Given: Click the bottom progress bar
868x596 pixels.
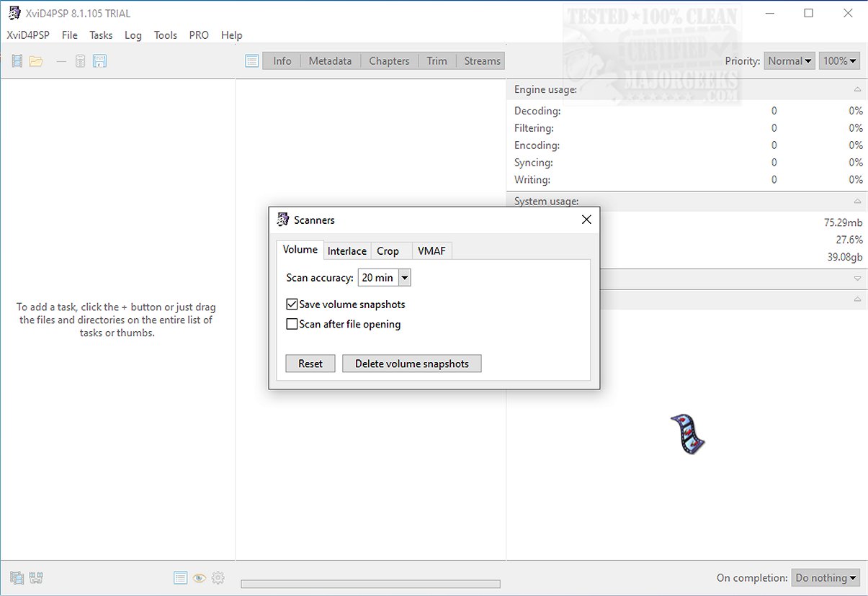Looking at the screenshot, I should point(370,584).
